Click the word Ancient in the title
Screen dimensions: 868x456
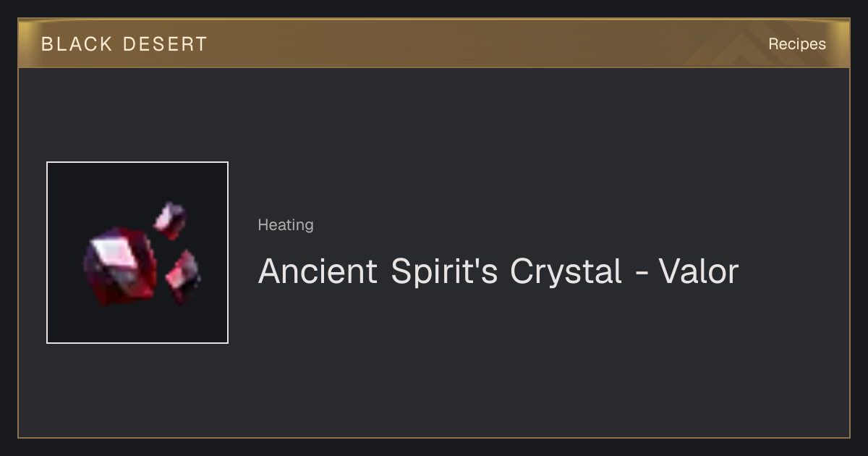318,271
